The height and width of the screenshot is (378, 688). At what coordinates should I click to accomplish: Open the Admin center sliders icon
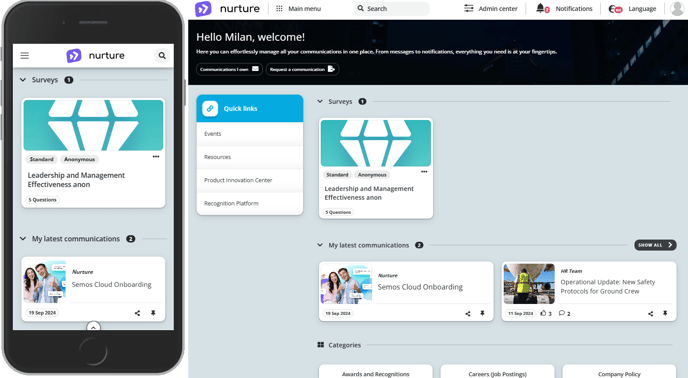tap(469, 8)
